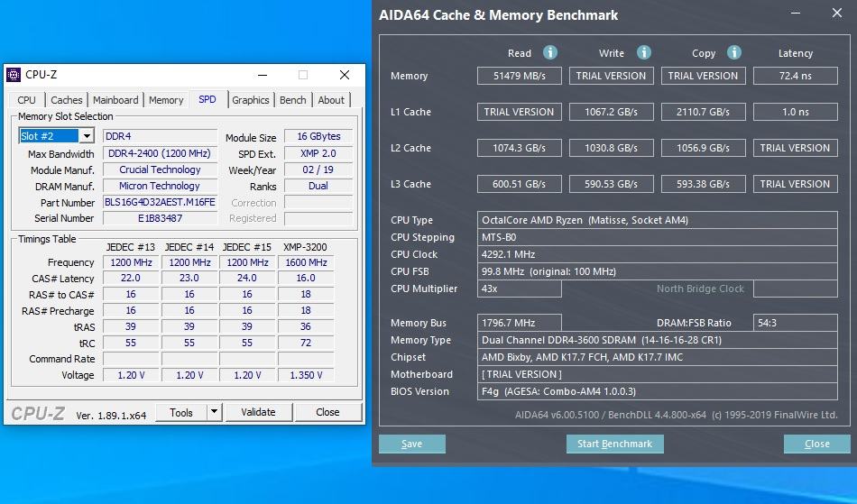Click the Write info icon in AIDA64
The image size is (857, 504).
click(644, 52)
